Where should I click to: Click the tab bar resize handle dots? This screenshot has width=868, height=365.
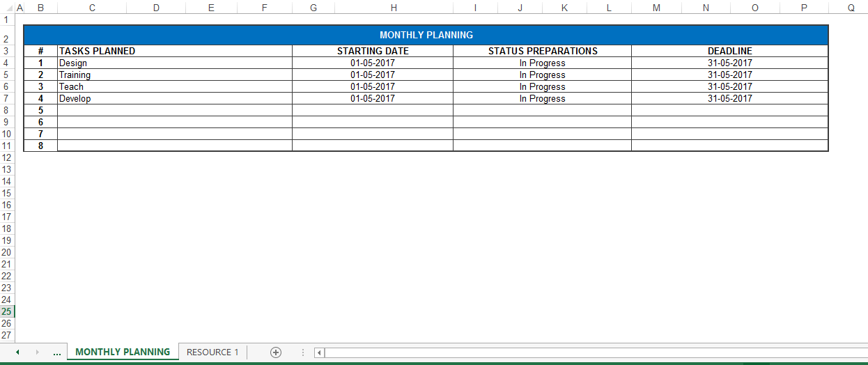click(x=303, y=352)
